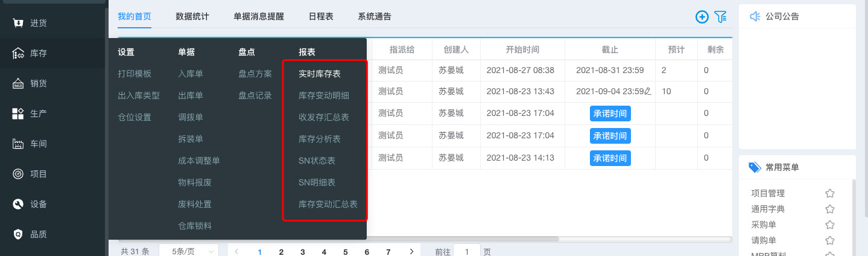Click the 前往 page number input
This screenshot has width=868, height=256.
click(466, 251)
